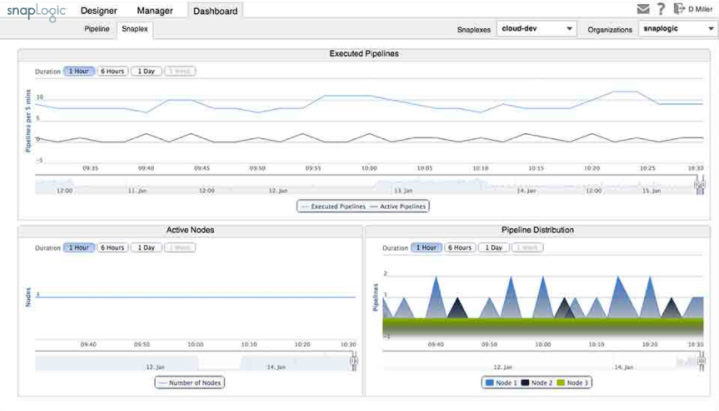719x411 pixels.
Task: Toggle the Number of Nodes legend entry
Action: point(191,382)
